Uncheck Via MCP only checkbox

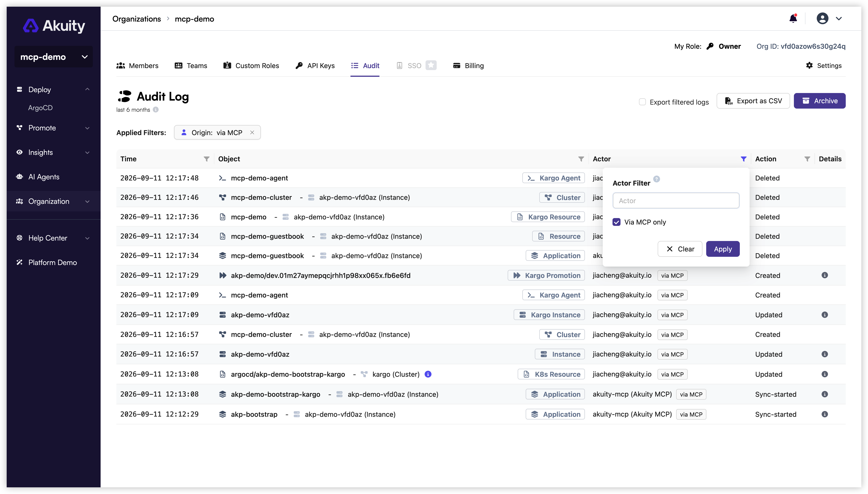pyautogui.click(x=616, y=222)
